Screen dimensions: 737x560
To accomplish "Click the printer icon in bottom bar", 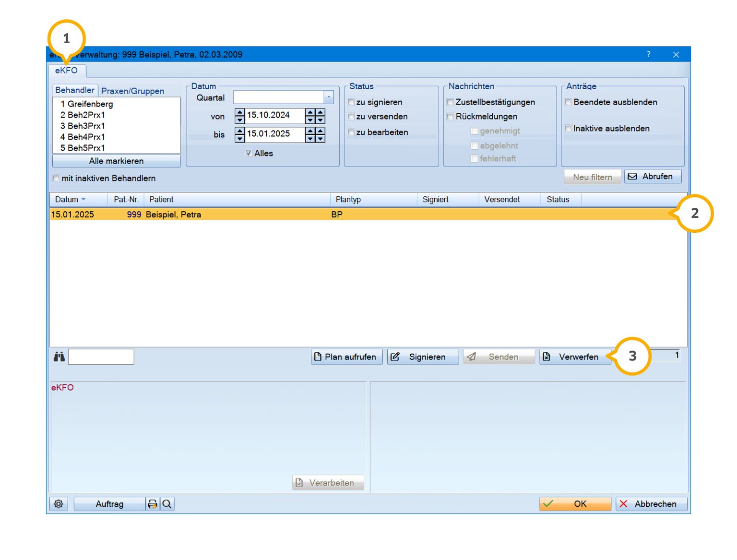I will (x=153, y=504).
